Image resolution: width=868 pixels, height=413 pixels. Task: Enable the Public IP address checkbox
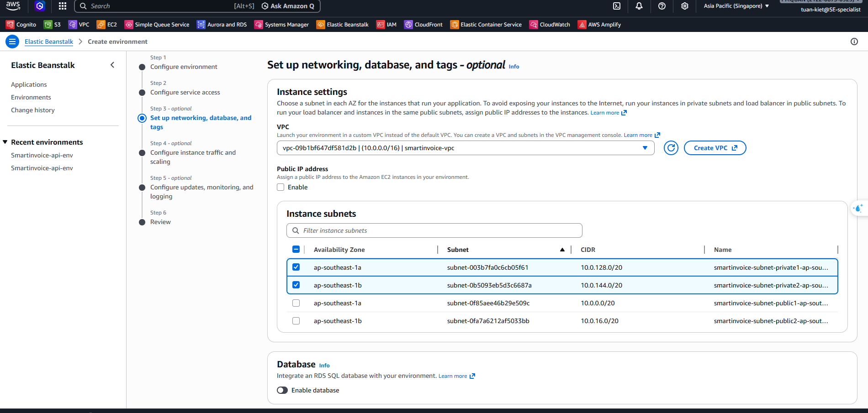281,187
